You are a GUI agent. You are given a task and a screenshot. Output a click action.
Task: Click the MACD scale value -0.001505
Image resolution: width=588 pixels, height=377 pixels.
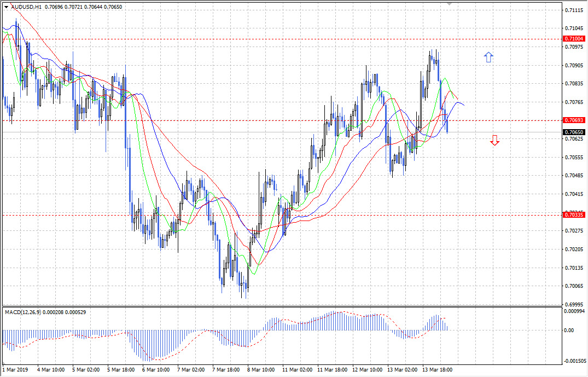575,361
